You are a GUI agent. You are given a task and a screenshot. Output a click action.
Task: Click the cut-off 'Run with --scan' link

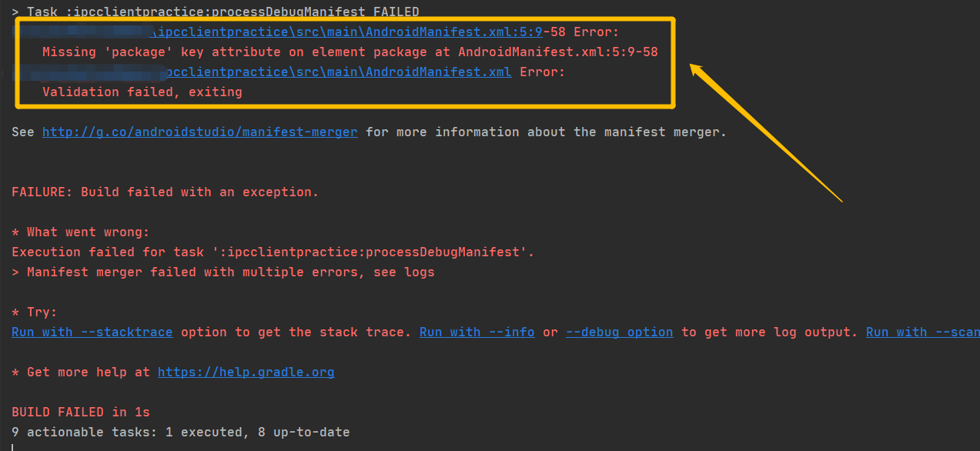[x=923, y=332]
